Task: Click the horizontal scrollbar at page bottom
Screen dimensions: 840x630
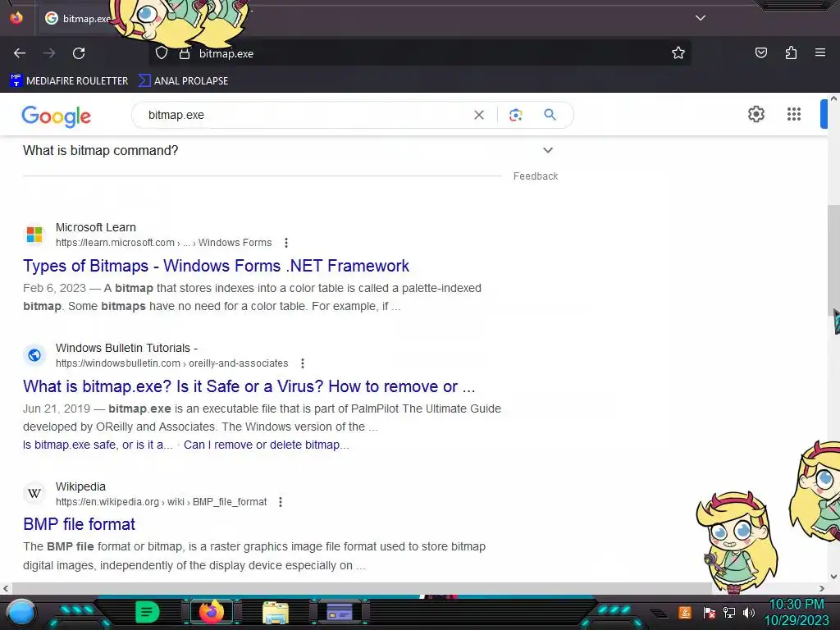Action: click(362, 588)
